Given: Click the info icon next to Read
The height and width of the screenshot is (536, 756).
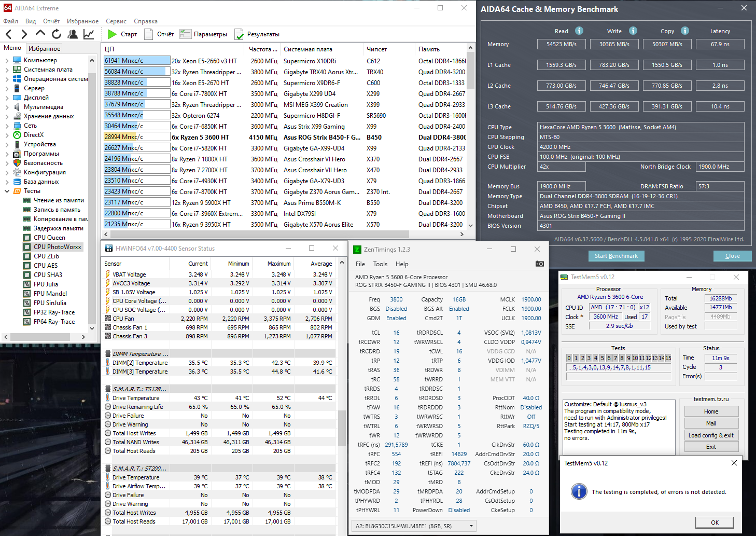Looking at the screenshot, I should (579, 31).
